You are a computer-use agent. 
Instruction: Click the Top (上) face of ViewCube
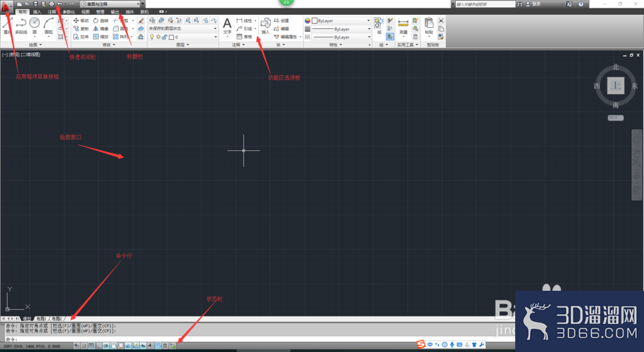(616, 86)
